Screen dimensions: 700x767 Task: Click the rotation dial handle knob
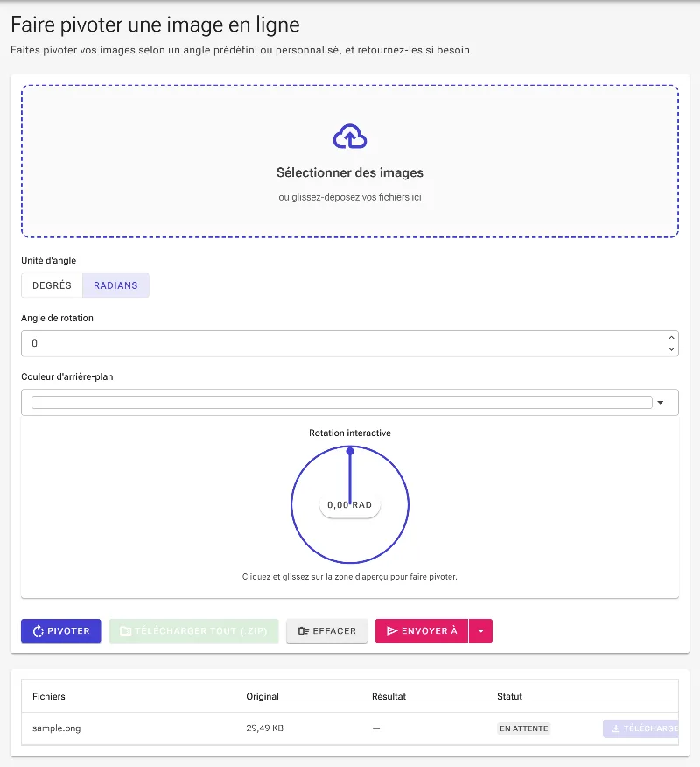[350, 451]
